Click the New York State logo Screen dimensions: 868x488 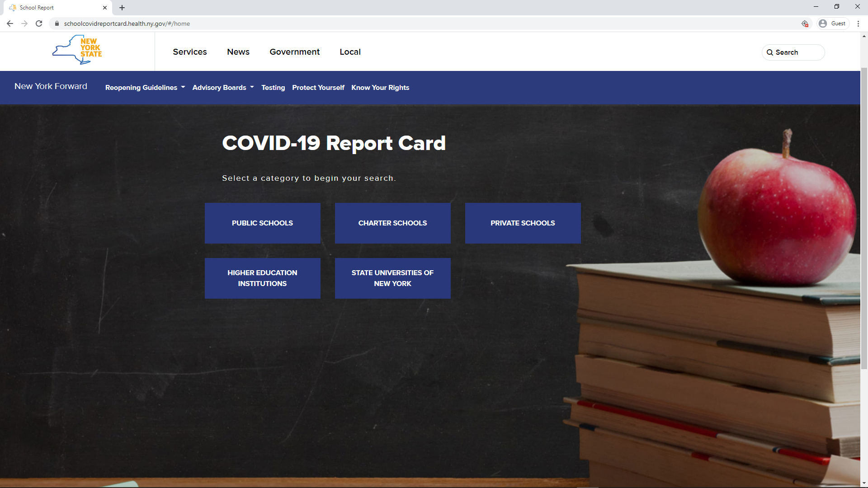(x=77, y=50)
